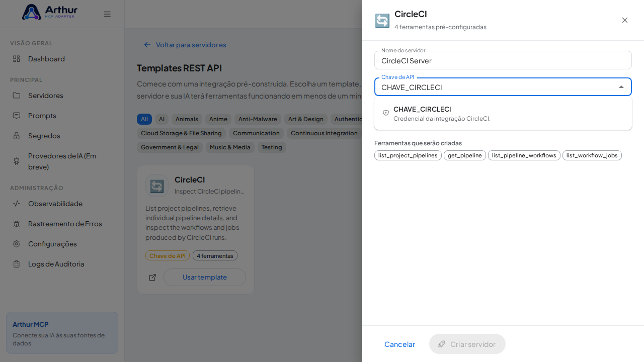Click Cancelar in the panel footer
The width and height of the screenshot is (644, 362).
(399, 344)
